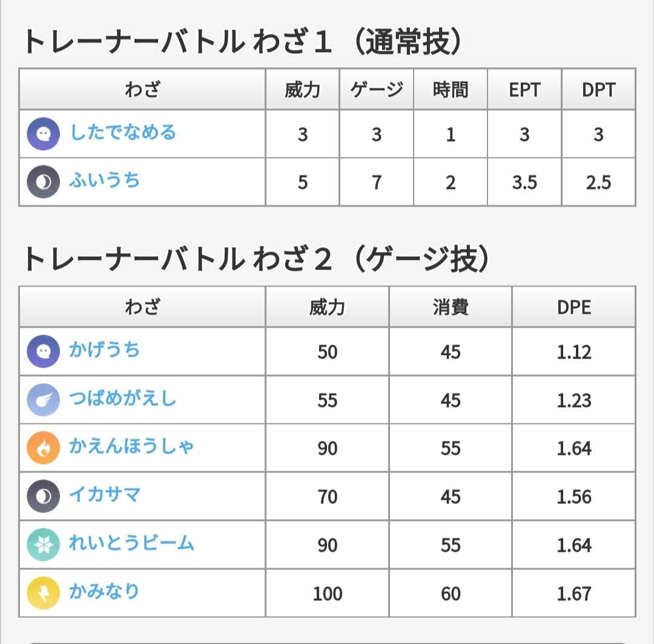Click the fire-type flame icon beside かえんほうしゃ

pyautogui.click(x=44, y=448)
